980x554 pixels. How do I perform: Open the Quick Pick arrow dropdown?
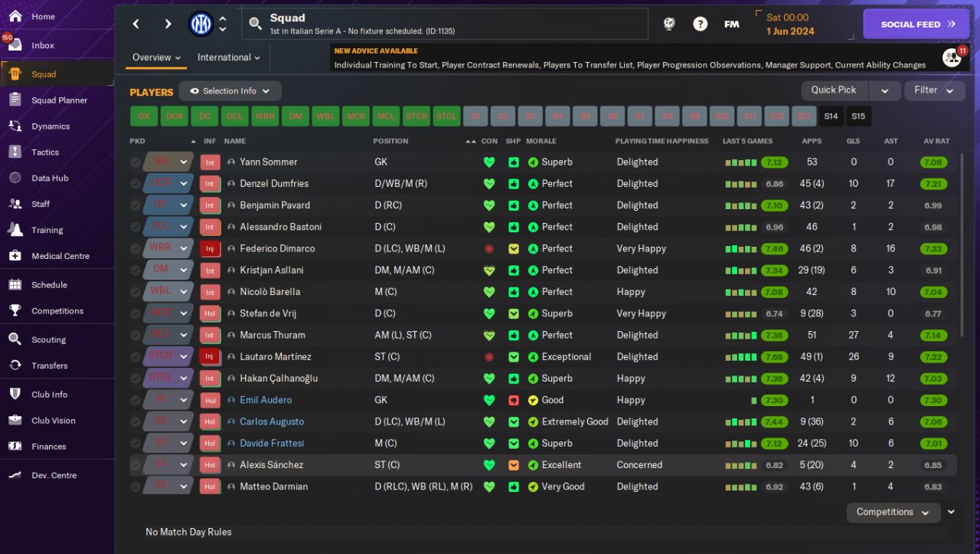(885, 90)
